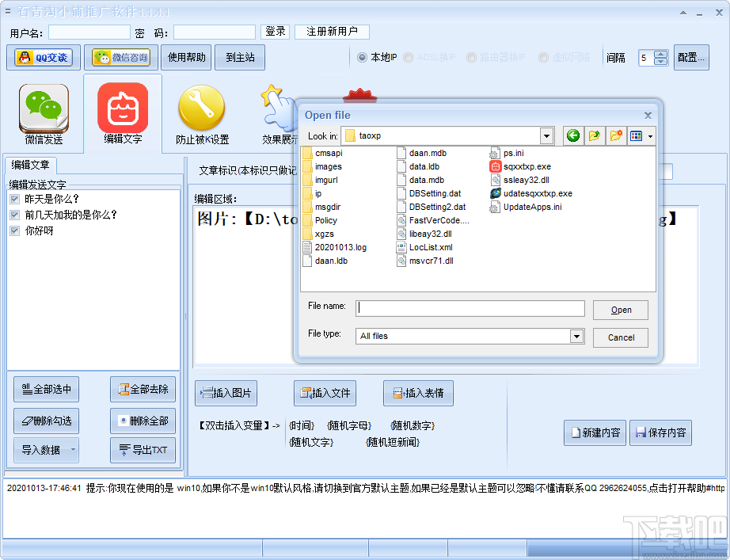Create new folder icon in dialog
Viewport: 730px width, 560px height.
click(x=615, y=135)
